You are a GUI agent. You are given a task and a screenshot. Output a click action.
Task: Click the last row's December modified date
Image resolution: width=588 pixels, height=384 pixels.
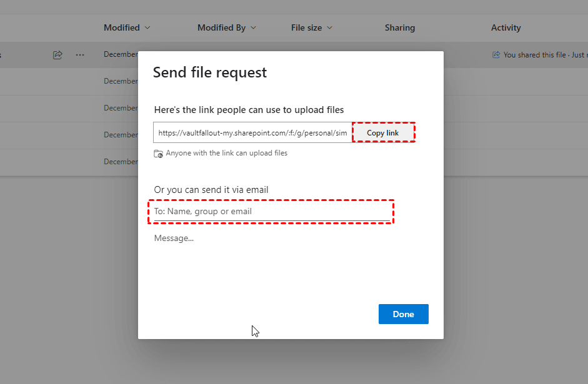click(121, 162)
